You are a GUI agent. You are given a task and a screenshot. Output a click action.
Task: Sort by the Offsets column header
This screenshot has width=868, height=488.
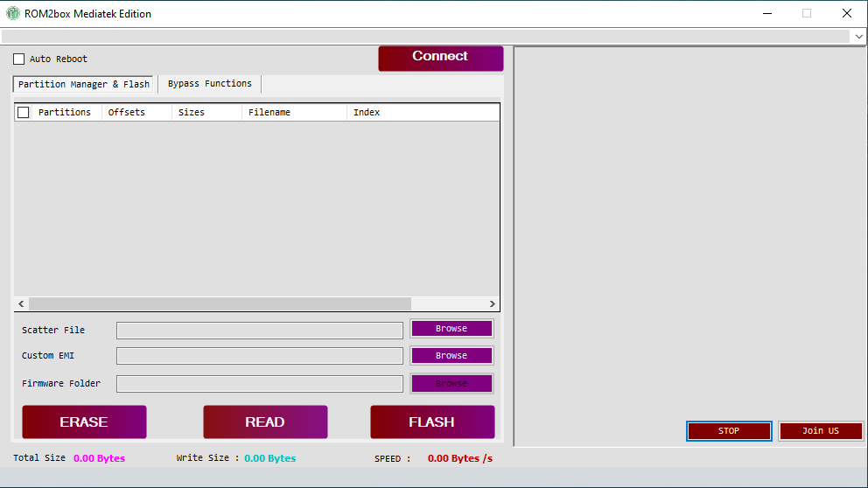[136, 112]
